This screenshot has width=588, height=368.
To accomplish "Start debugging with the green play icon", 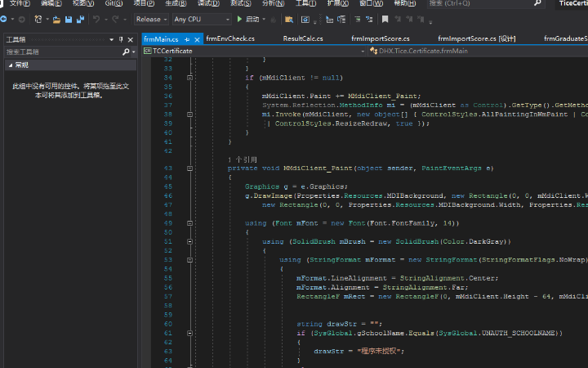I will tap(239, 19).
